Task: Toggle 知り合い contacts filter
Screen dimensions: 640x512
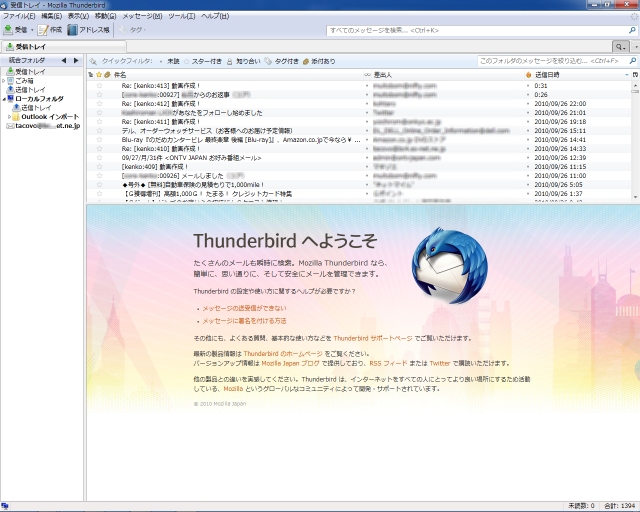Action: pyautogui.click(x=244, y=61)
